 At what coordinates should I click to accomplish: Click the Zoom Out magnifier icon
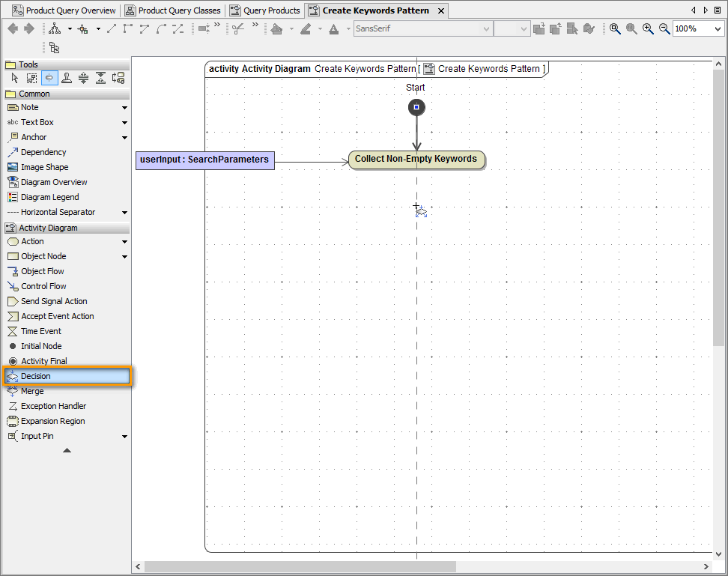(x=664, y=28)
